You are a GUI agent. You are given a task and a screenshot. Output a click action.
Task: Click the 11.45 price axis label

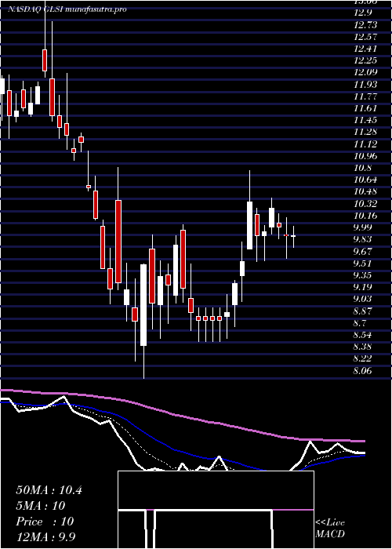coord(365,120)
